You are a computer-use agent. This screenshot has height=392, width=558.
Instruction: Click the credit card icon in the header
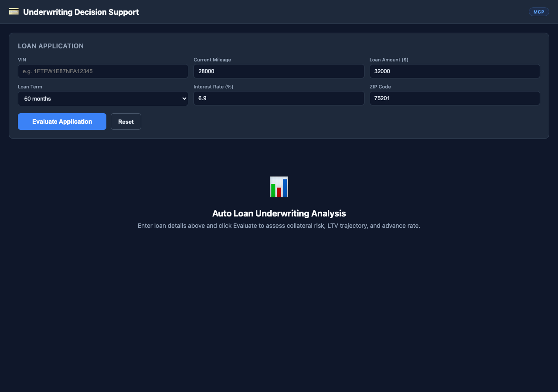tap(14, 12)
